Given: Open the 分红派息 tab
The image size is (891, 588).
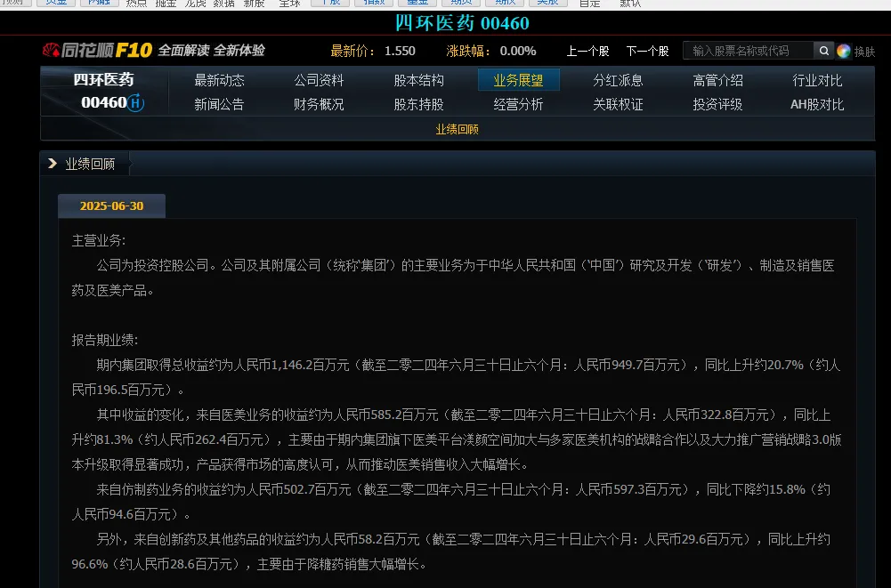Looking at the screenshot, I should coord(619,80).
